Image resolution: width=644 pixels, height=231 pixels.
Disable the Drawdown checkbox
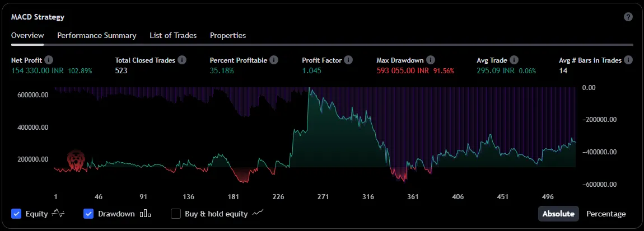88,214
